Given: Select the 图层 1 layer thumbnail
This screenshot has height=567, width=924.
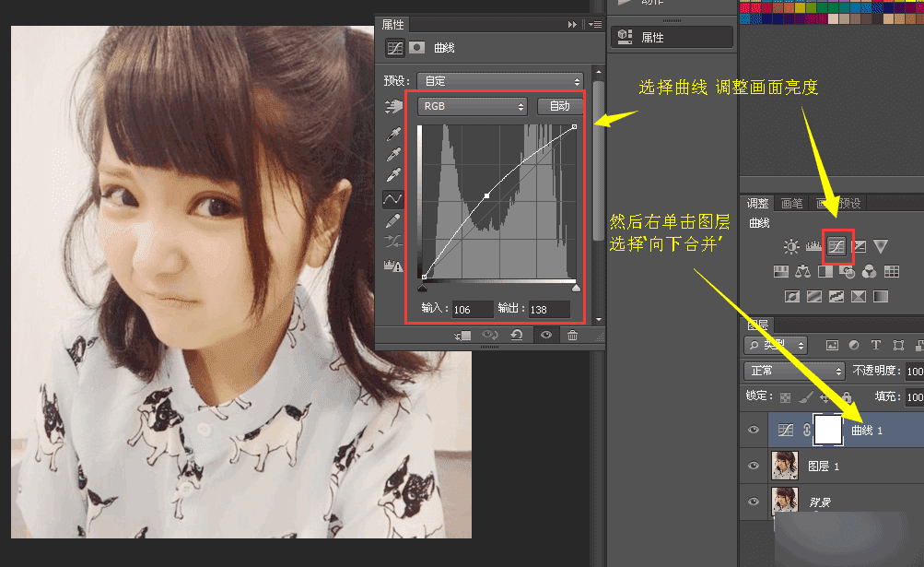Looking at the screenshot, I should tap(785, 466).
